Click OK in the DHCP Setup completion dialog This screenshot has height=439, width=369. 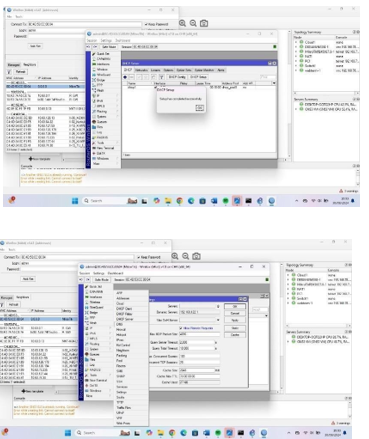199,108
